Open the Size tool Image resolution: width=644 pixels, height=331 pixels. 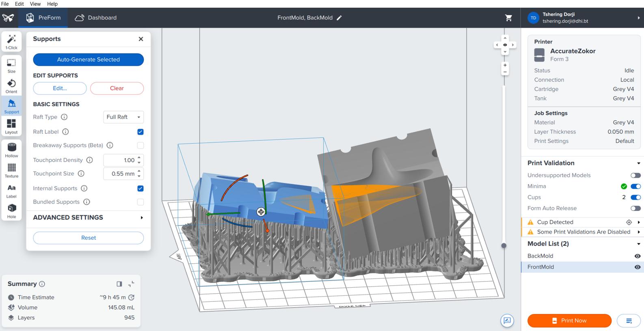[x=11, y=66]
